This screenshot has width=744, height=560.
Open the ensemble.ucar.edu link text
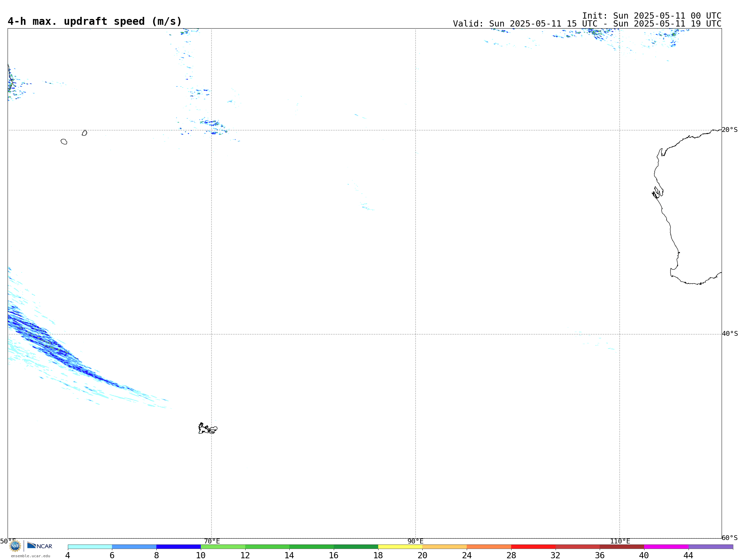click(x=31, y=556)
